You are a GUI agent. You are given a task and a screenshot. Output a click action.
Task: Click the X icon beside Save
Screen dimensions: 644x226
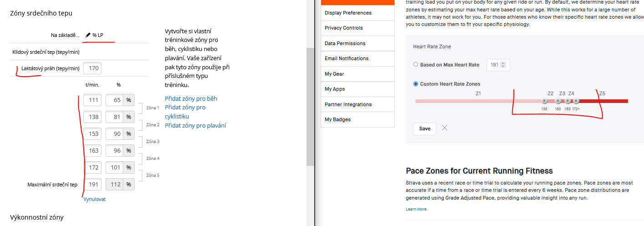(x=444, y=128)
